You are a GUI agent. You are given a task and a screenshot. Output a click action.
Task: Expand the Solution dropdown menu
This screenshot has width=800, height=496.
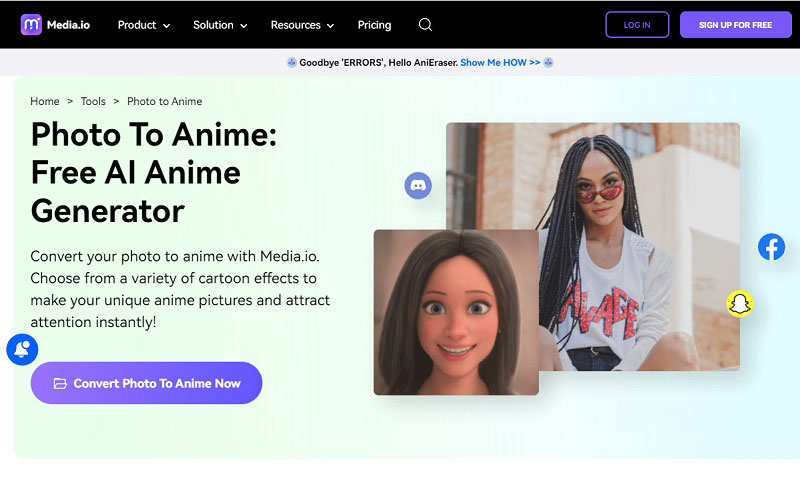click(x=220, y=25)
